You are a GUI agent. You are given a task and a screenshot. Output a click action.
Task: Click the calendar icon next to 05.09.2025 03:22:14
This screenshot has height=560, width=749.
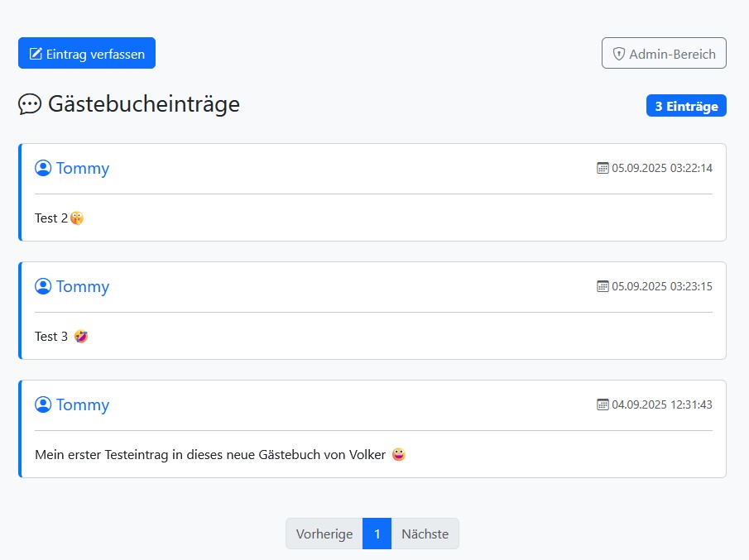pos(603,168)
